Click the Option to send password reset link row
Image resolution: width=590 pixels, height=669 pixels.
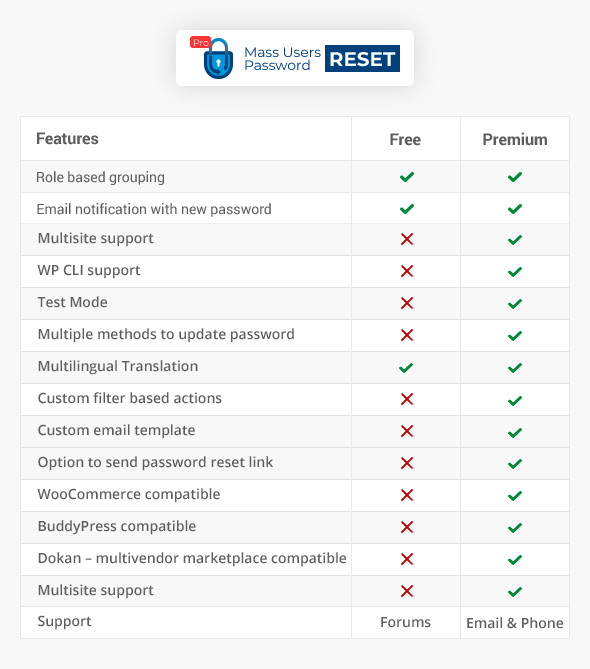point(295,463)
